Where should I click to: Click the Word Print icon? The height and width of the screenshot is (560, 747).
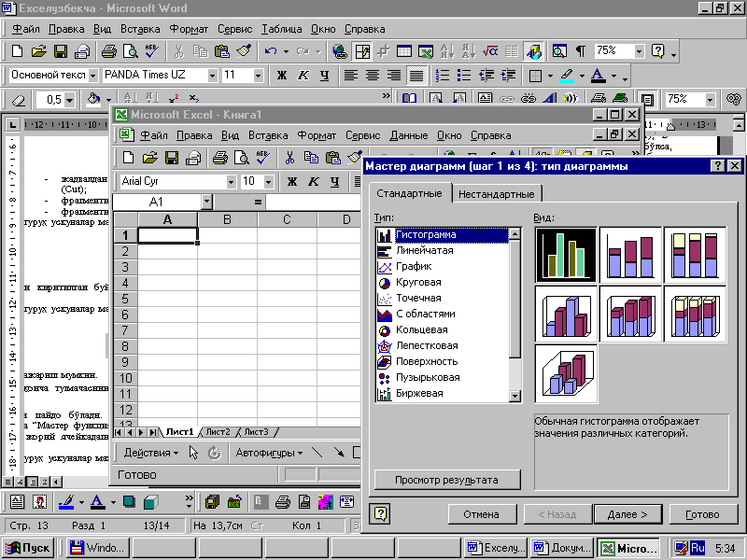click(109, 51)
